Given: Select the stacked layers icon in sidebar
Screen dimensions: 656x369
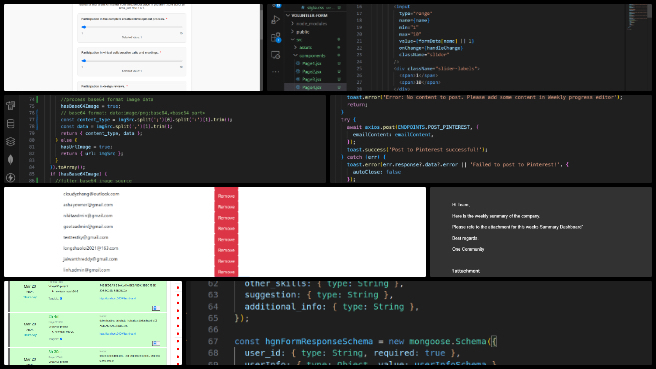Looking at the screenshot, I should coord(11,141).
